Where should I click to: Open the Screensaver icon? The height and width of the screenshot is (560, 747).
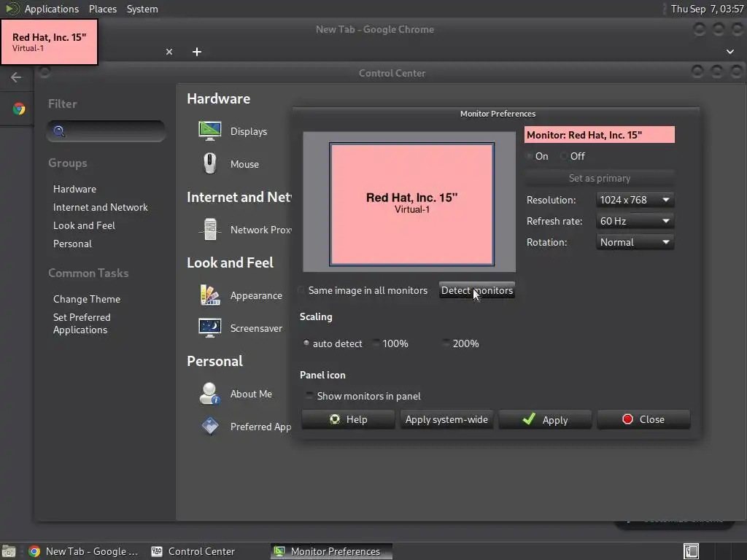coord(209,328)
